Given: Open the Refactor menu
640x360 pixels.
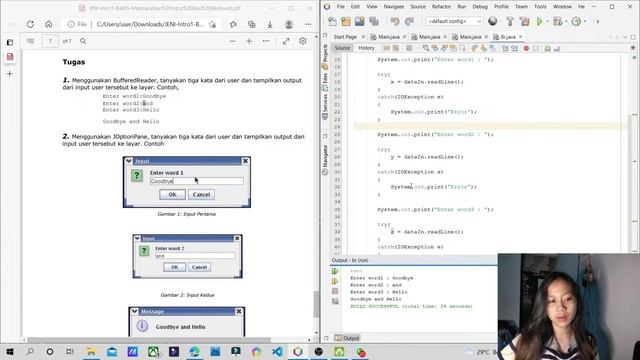Looking at the screenshot, I should pyautogui.click(x=441, y=7).
